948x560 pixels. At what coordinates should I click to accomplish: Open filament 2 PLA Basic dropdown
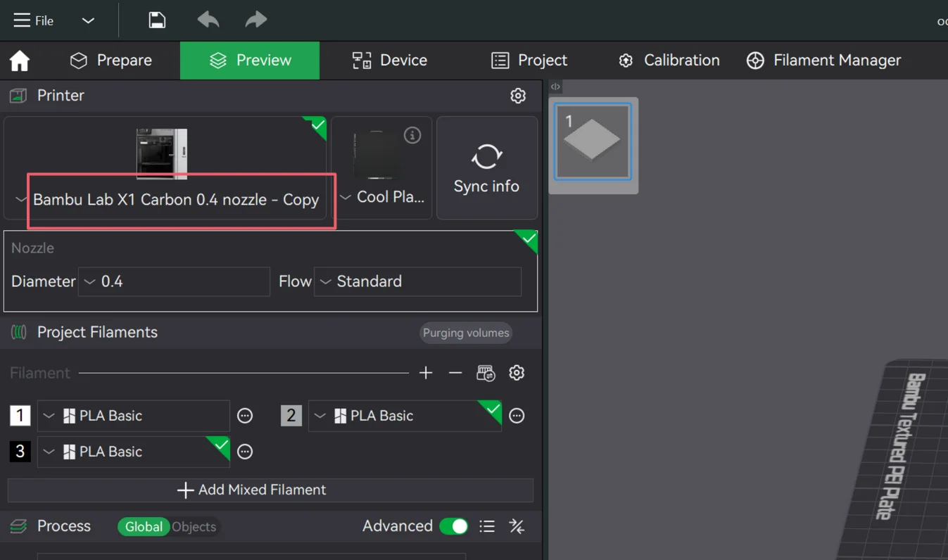pyautogui.click(x=405, y=416)
